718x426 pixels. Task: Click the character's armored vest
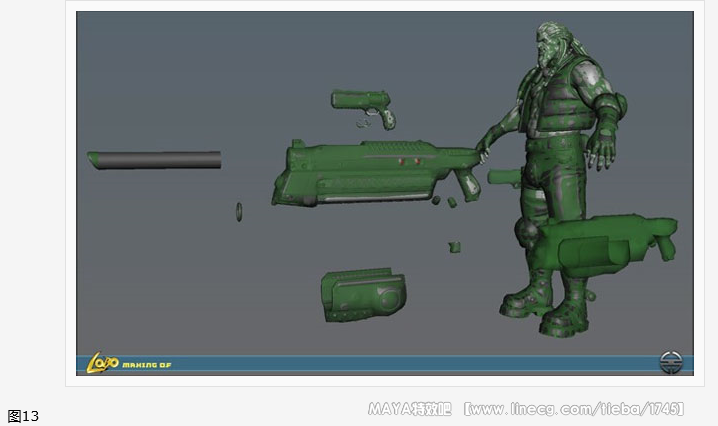click(x=555, y=105)
